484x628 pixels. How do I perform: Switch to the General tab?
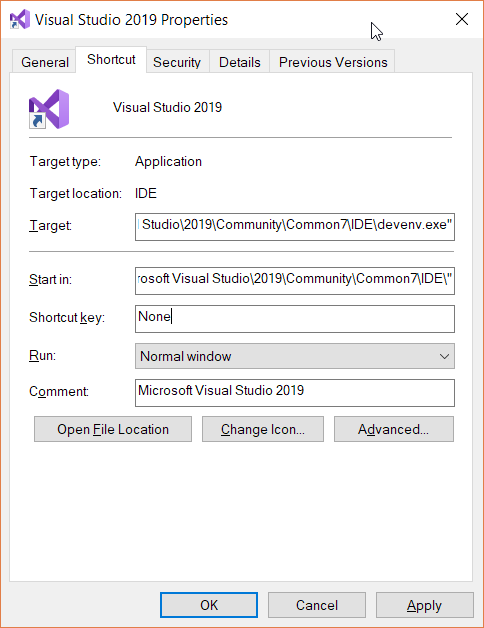pyautogui.click(x=45, y=62)
